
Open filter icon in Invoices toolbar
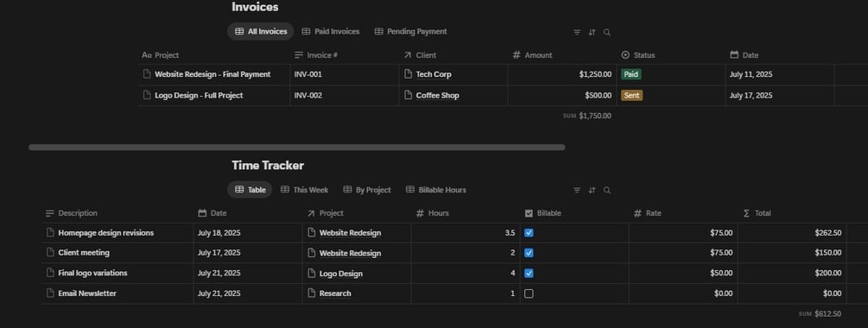click(577, 32)
